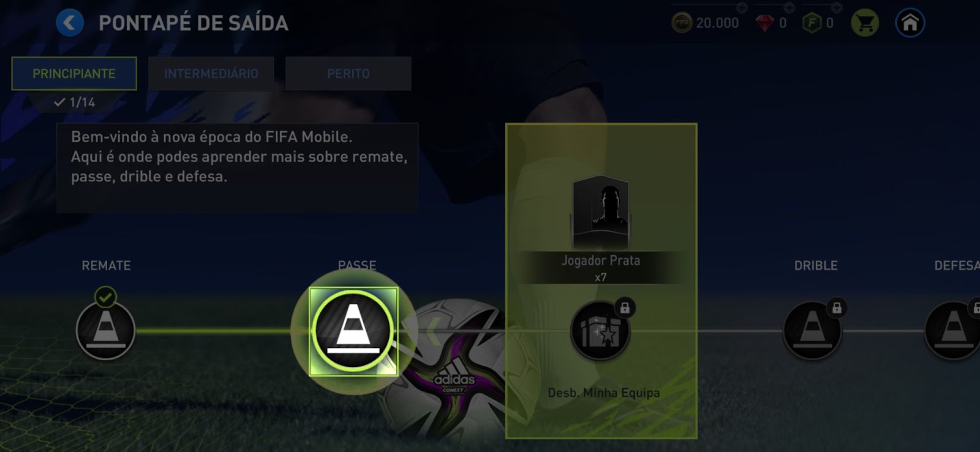Select the highlighted Passe cone drill

tap(353, 331)
